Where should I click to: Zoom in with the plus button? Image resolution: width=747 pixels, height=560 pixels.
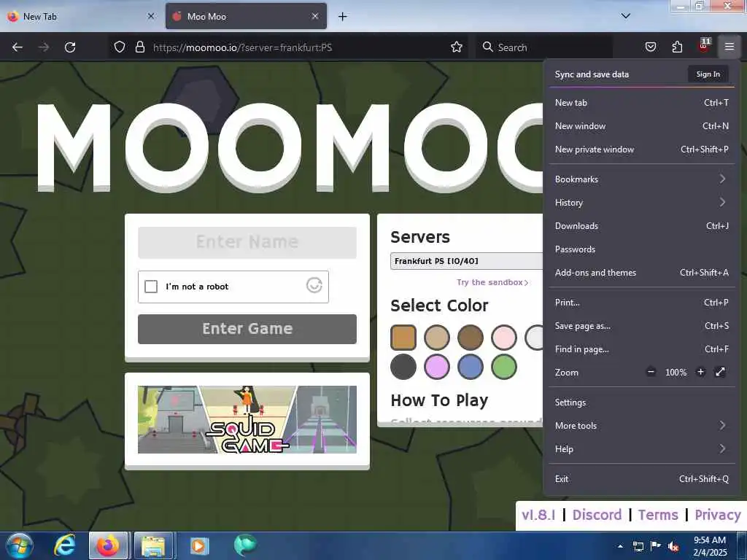pos(700,372)
